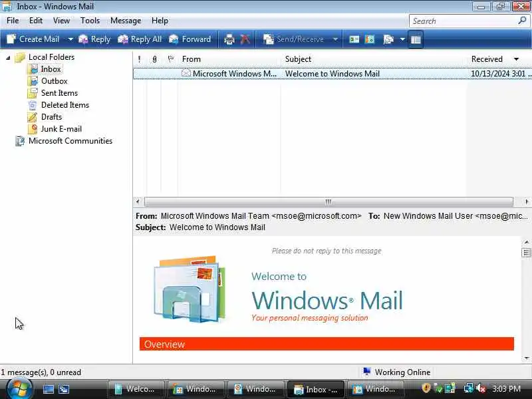Click the Received column sort arrow
532x399 pixels.
point(516,59)
